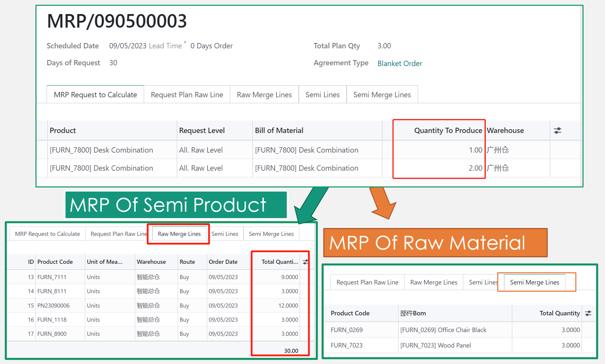Click Scheduled Date value 09/05/2023
Screen dimensions: 605x364
click(128, 46)
